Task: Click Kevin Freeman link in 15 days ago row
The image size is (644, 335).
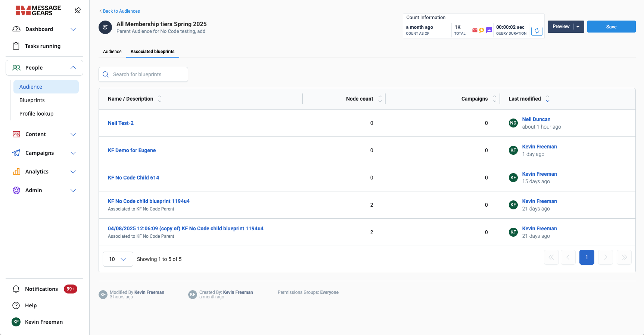Action: 539,174
